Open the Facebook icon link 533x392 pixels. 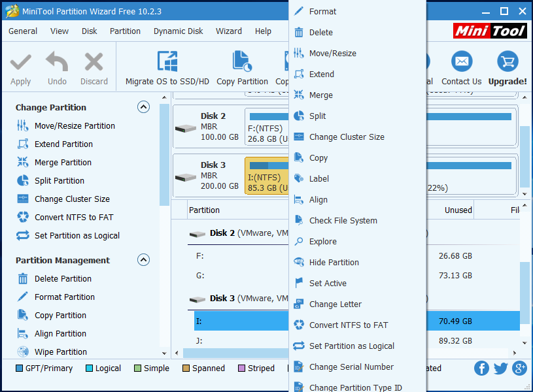[481, 368]
